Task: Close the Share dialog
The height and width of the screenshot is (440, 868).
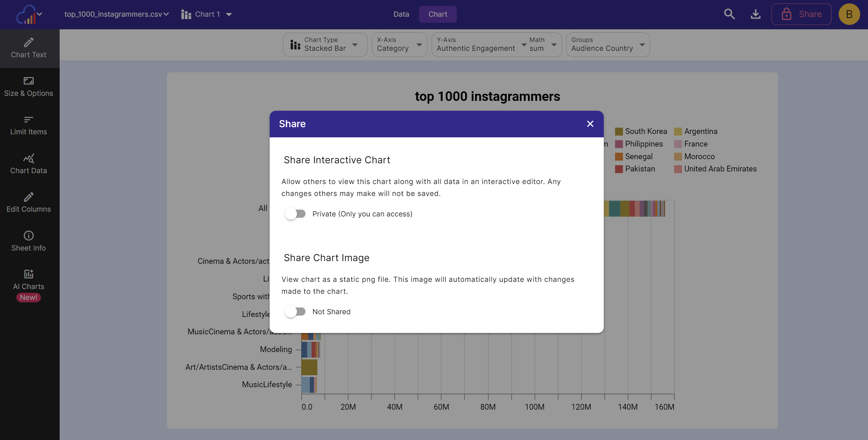Action: tap(590, 124)
